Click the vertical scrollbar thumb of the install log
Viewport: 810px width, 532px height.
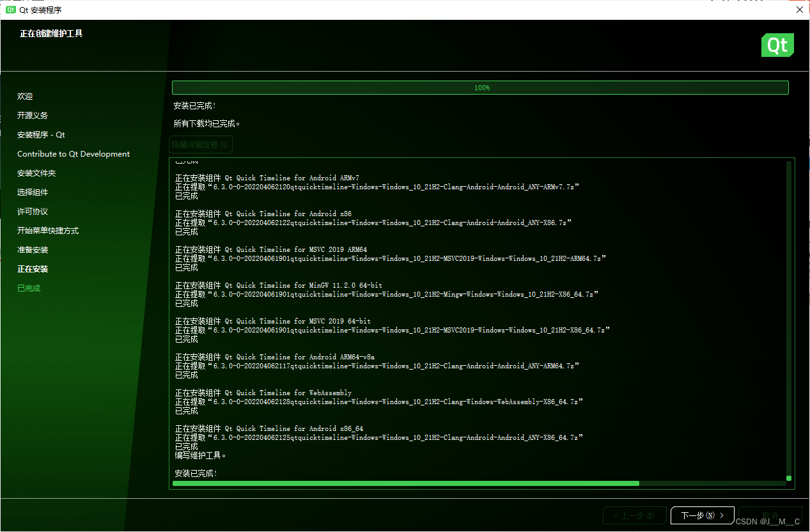pyautogui.click(x=789, y=478)
